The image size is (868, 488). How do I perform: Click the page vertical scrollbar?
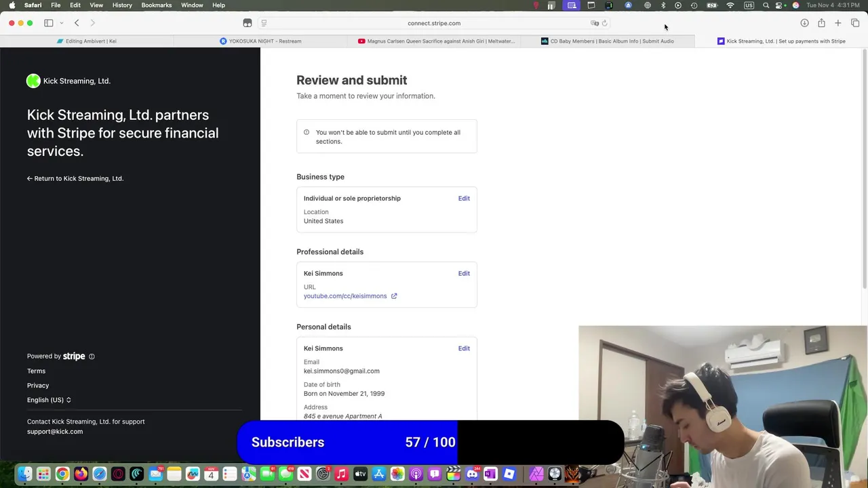(864, 169)
